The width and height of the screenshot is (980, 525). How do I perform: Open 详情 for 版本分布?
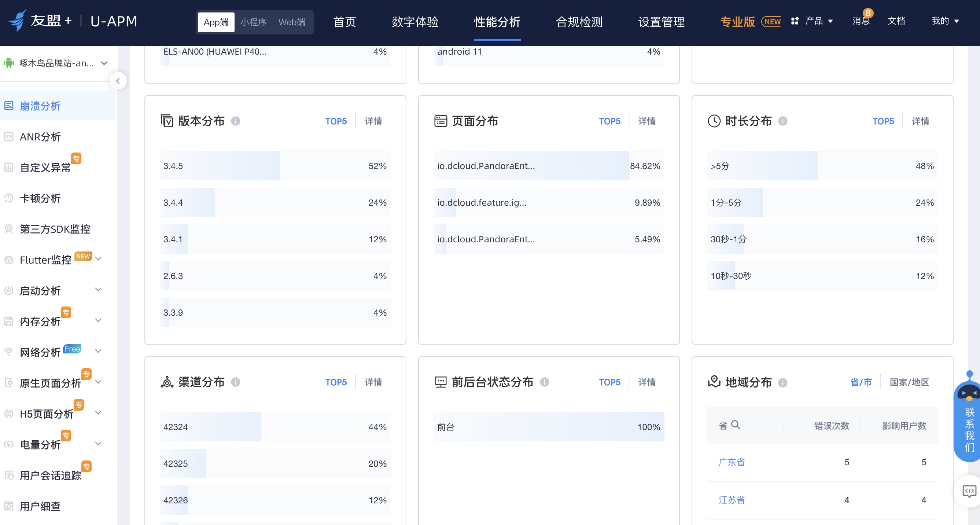(373, 121)
